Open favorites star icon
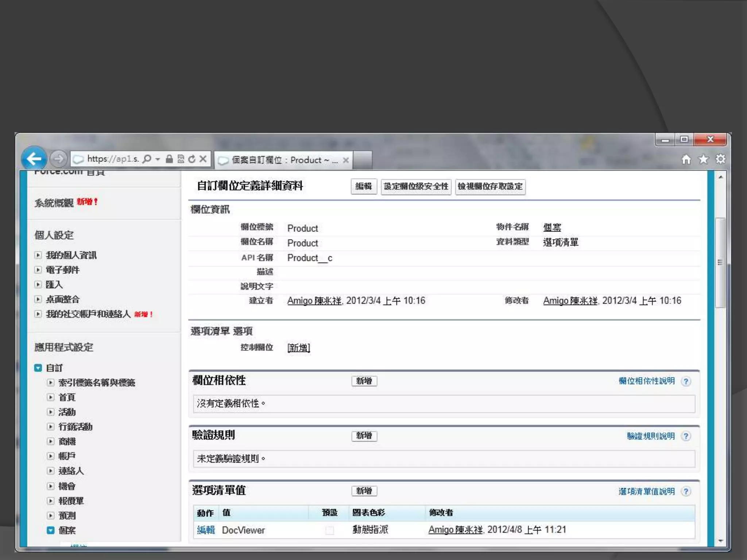The image size is (747, 560). [x=703, y=159]
